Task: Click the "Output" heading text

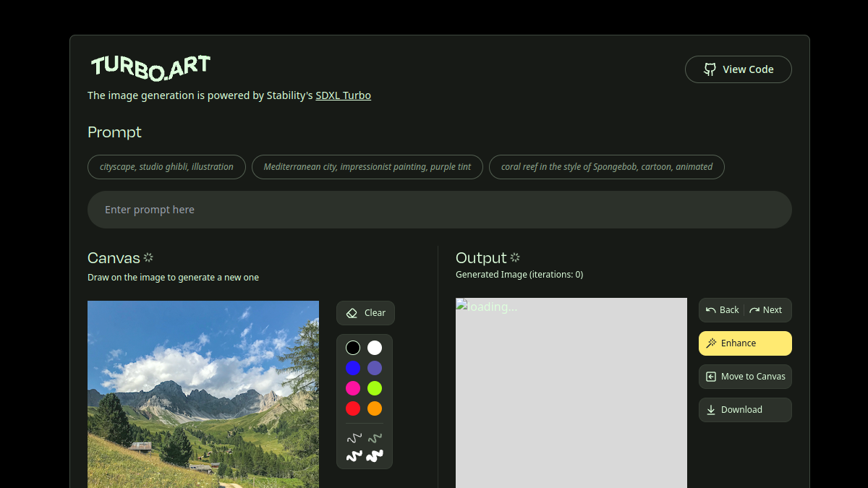Action: coord(481,258)
